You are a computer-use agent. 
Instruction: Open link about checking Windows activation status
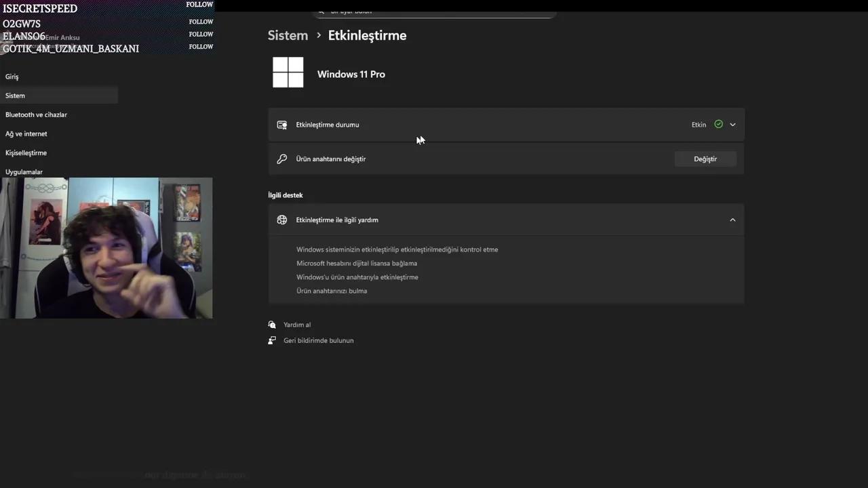tap(397, 249)
